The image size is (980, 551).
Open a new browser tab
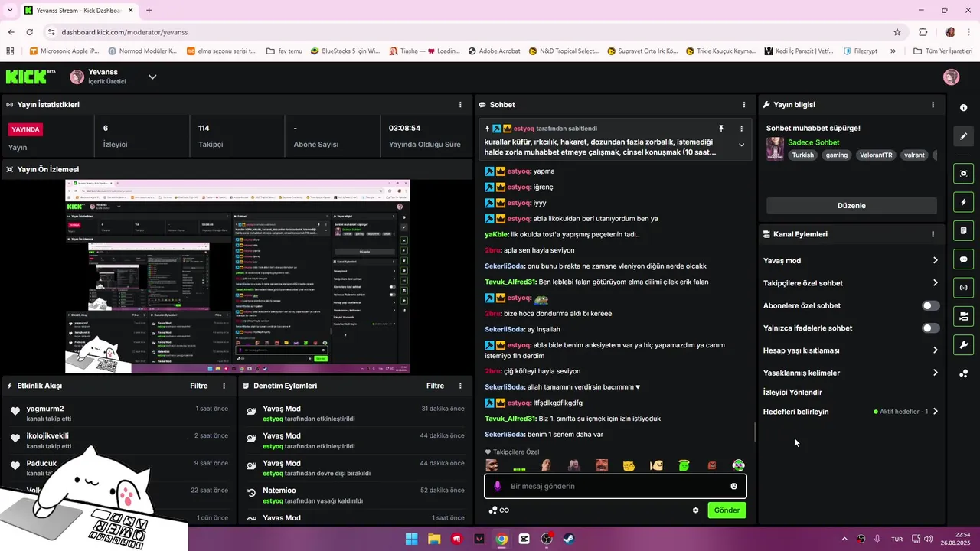click(149, 11)
